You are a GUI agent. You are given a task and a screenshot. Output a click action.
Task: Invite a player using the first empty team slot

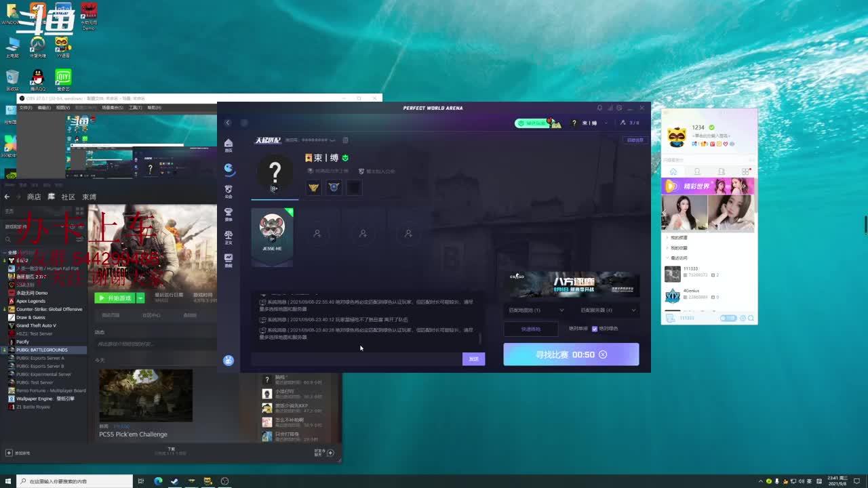coord(317,233)
